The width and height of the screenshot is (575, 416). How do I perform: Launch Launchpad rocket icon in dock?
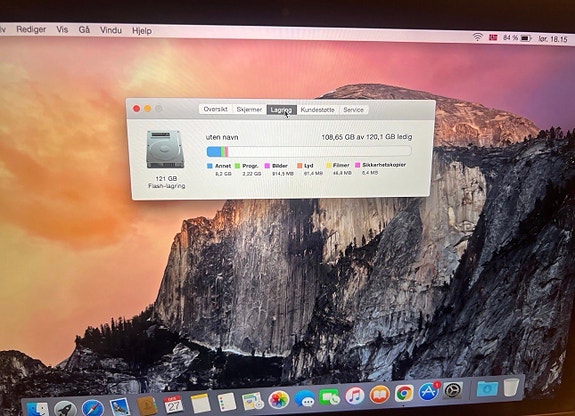tap(65, 408)
